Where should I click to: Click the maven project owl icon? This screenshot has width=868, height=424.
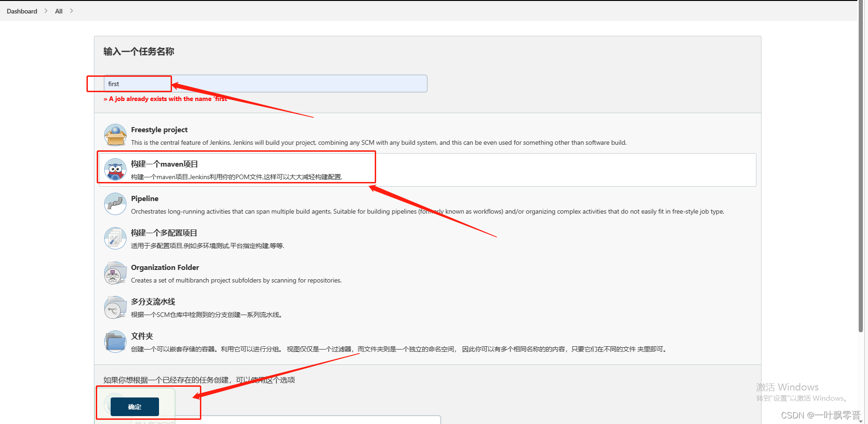pos(115,169)
